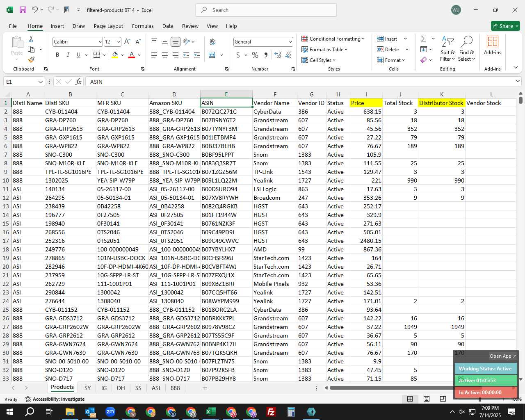Apply Merge & Center icon
Screen dimensions: 525x420
tap(212, 55)
